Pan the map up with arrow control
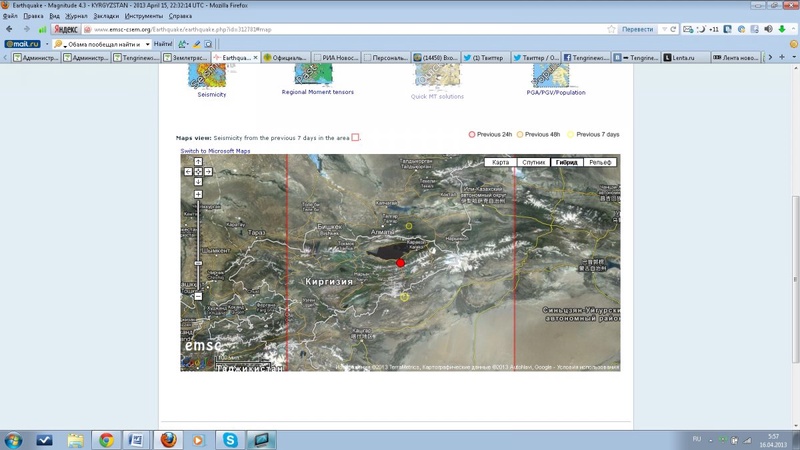Viewport: 800px width, 450px height. click(198, 163)
